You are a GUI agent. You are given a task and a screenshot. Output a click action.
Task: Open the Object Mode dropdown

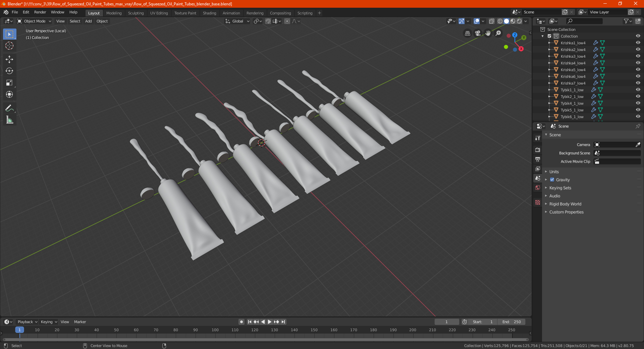click(34, 21)
